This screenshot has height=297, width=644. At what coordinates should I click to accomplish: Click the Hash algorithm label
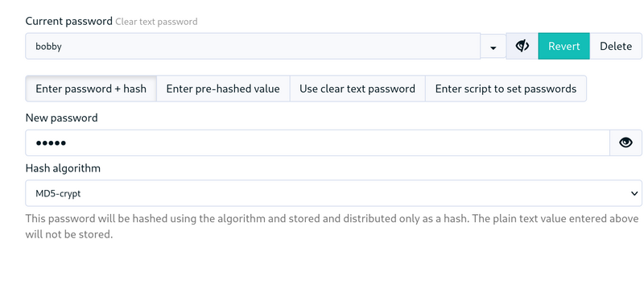[x=63, y=168]
